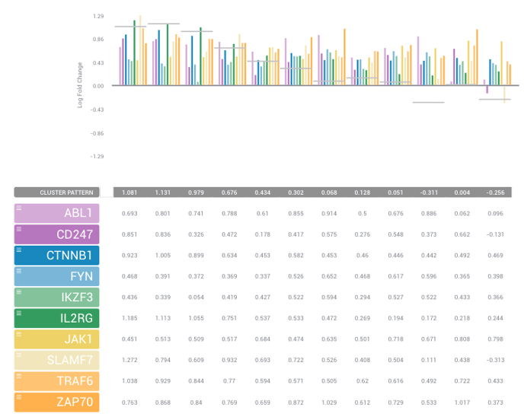Click ZAP70 value 1.029
The width and height of the screenshot is (524, 420).
pyautogui.click(x=329, y=402)
